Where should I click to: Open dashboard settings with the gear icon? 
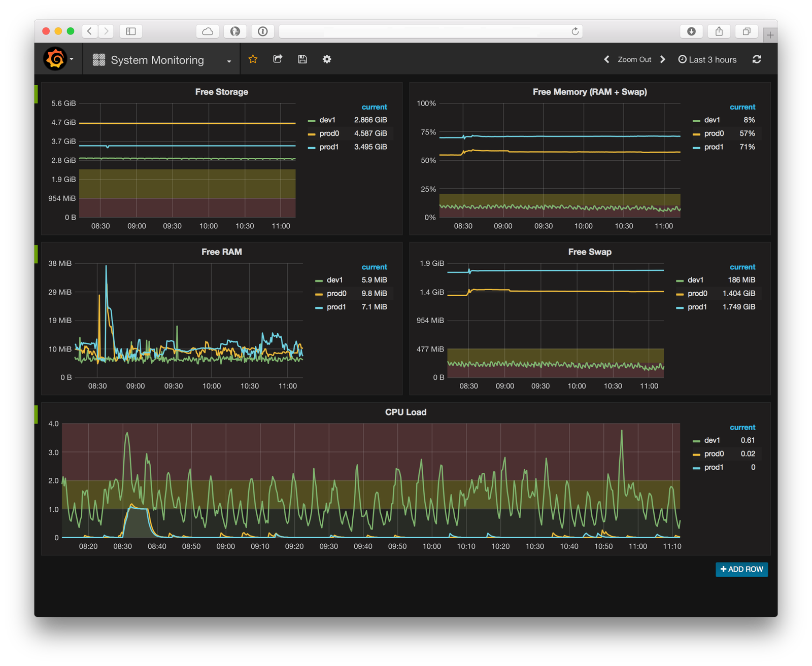326,59
